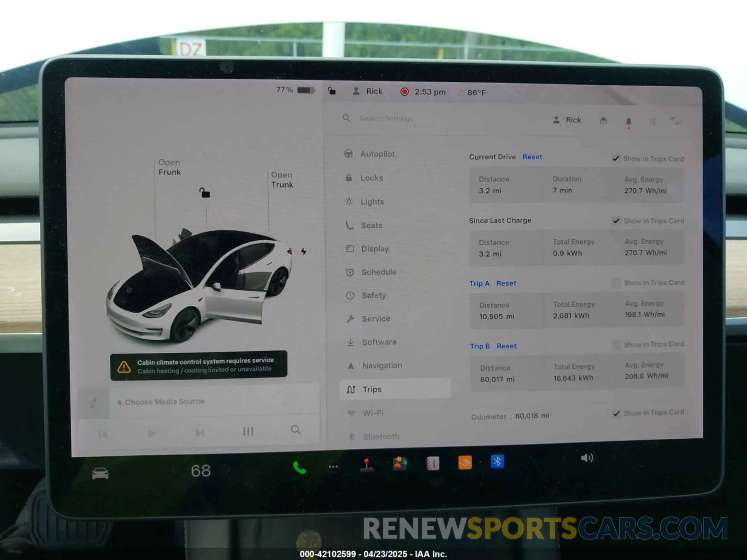Tap the volume speaker icon
This screenshot has width=747, height=560.
point(587,458)
